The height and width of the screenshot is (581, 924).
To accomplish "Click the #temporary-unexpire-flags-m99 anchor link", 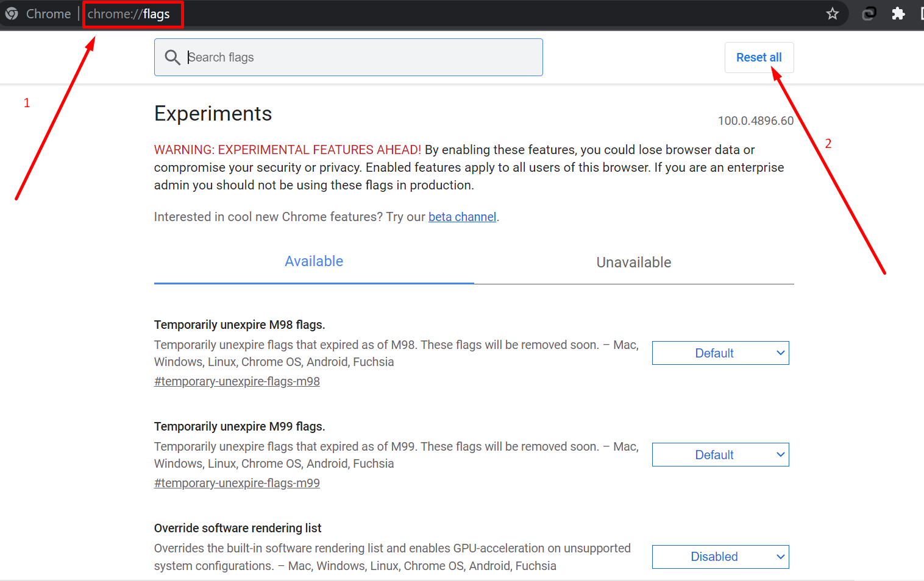I will (237, 483).
